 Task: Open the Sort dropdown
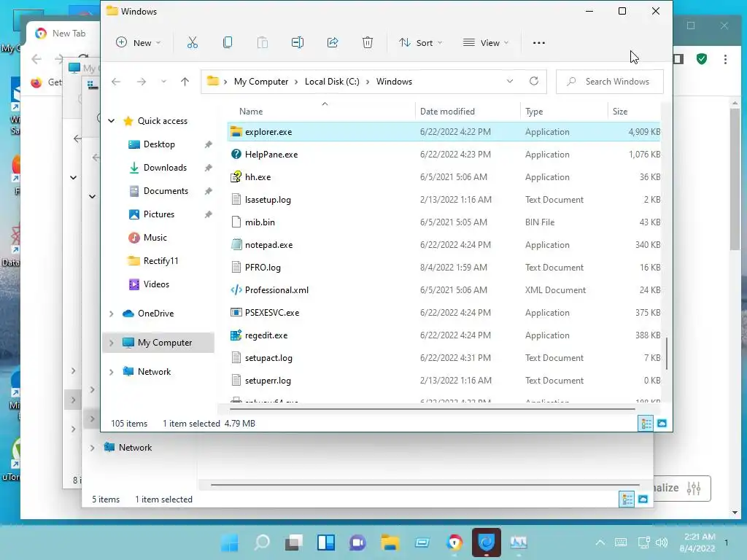[x=420, y=43]
